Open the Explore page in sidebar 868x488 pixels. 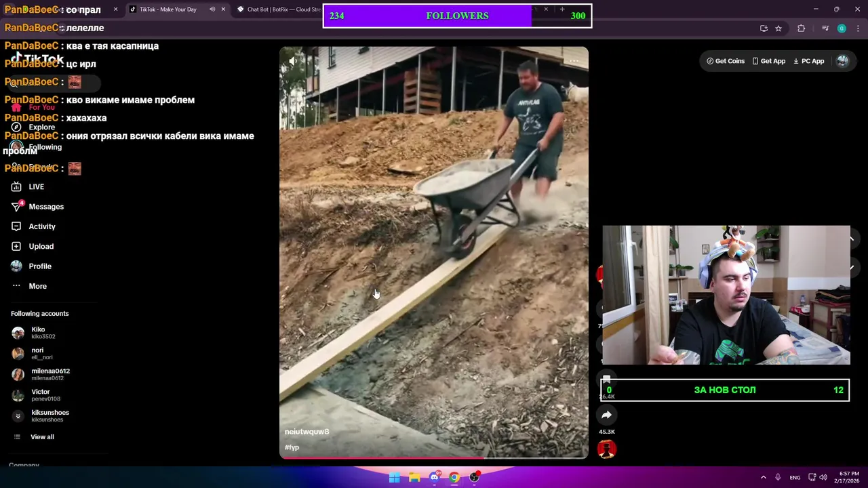pyautogui.click(x=33, y=127)
